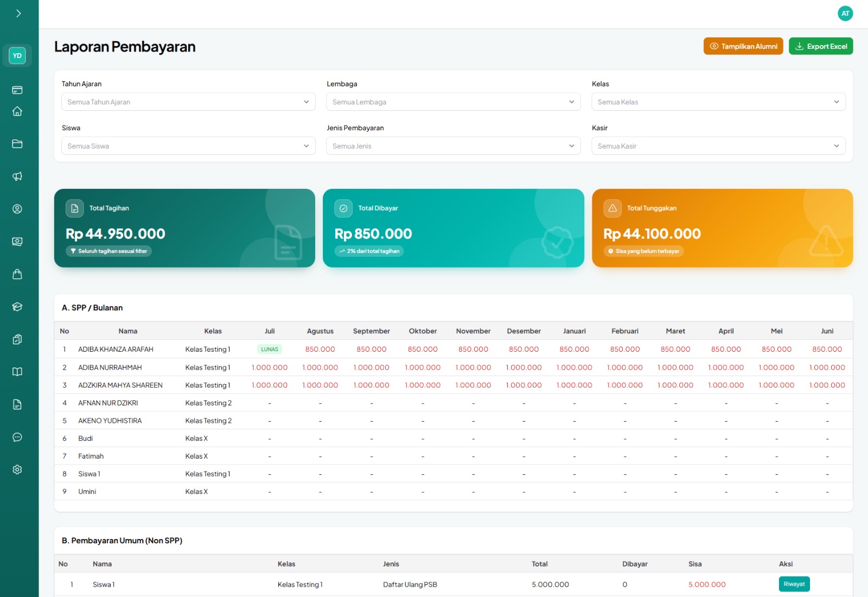Image resolution: width=868 pixels, height=597 pixels.
Task: Open the Siswa dropdown
Action: click(188, 145)
